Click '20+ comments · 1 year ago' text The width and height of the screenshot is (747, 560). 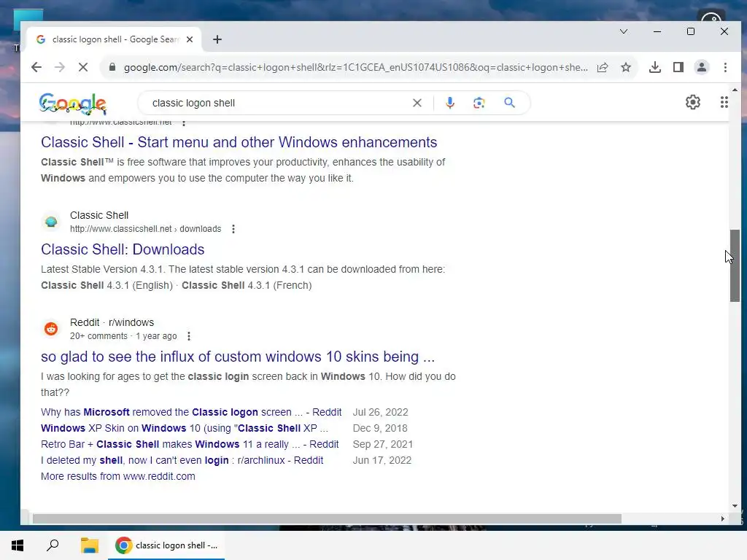(123, 336)
